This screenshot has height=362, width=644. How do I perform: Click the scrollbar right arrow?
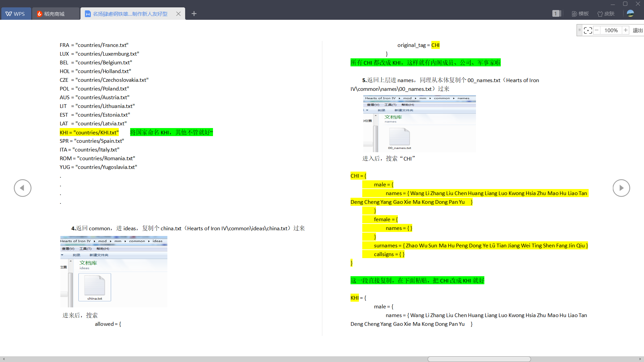coord(640,359)
